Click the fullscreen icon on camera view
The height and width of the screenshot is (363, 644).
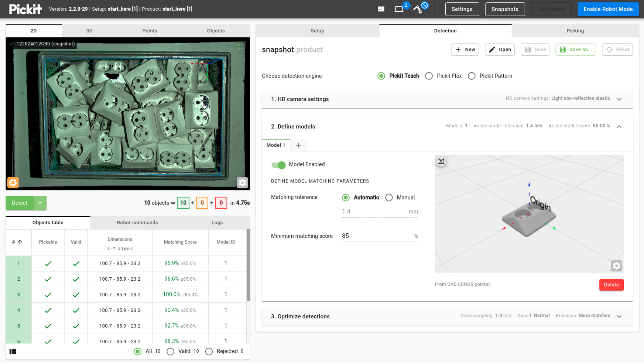tap(241, 46)
